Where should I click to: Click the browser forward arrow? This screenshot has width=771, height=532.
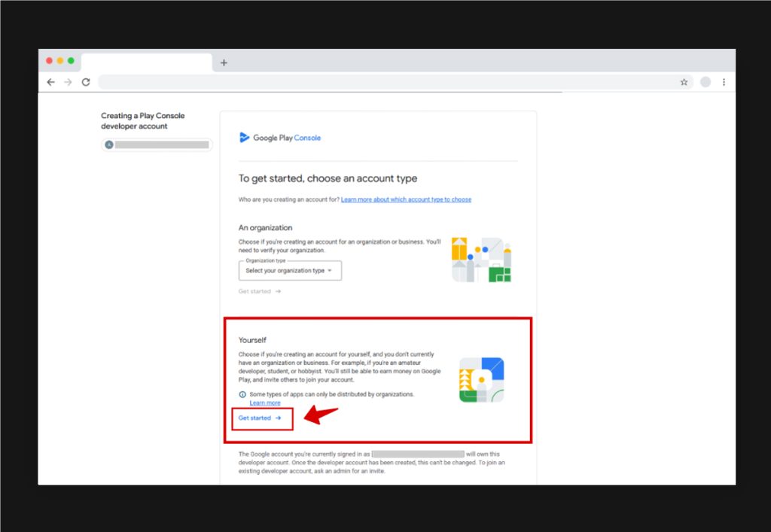click(x=68, y=82)
